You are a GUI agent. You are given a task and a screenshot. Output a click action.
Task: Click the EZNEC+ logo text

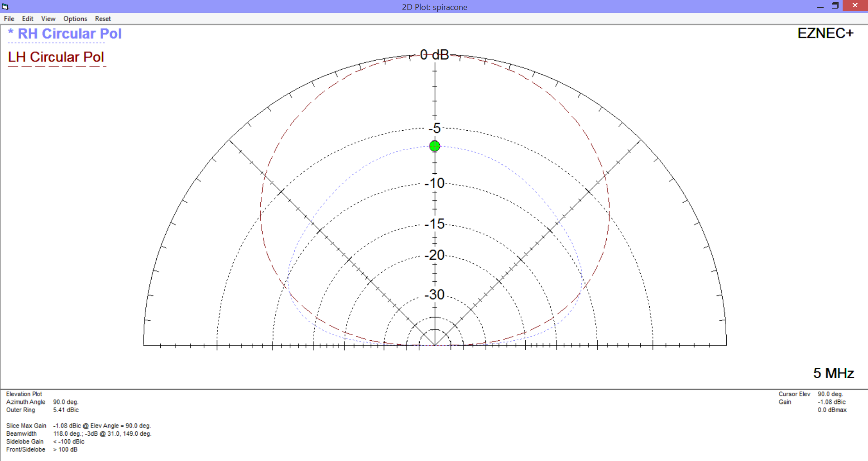pos(825,33)
